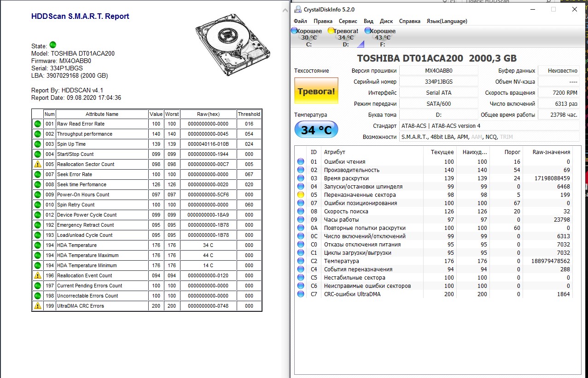588x378 pixels.
Task: Click the Load/unload Cycle Count row name
Action: click(x=85, y=235)
